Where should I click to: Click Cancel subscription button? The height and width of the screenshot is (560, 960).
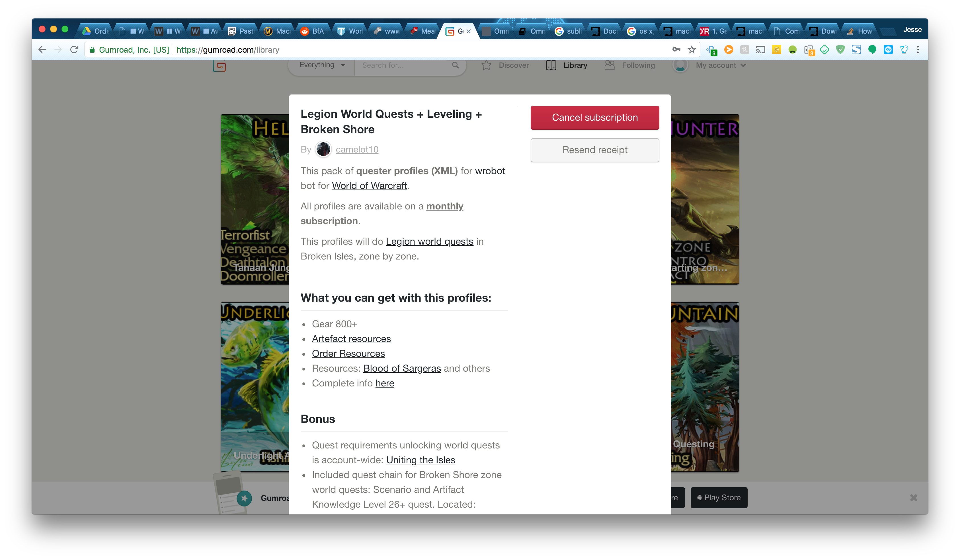595,118
